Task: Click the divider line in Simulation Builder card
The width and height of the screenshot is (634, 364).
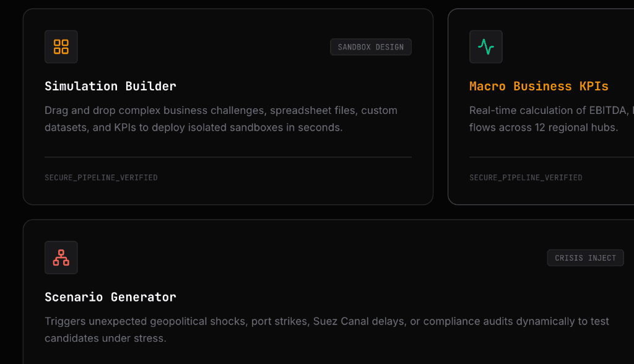Action: [x=228, y=157]
